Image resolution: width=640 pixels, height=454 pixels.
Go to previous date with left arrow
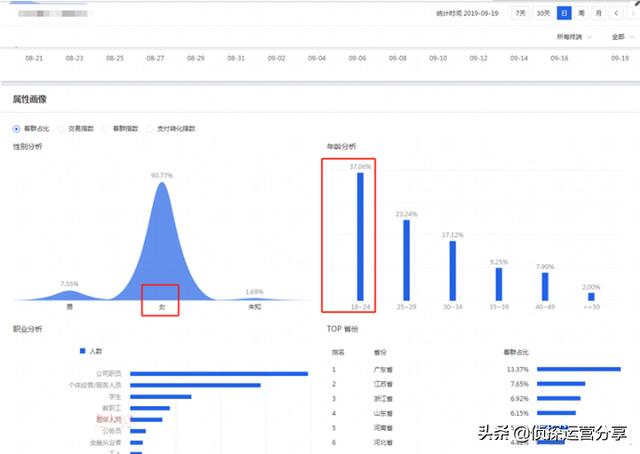point(614,13)
